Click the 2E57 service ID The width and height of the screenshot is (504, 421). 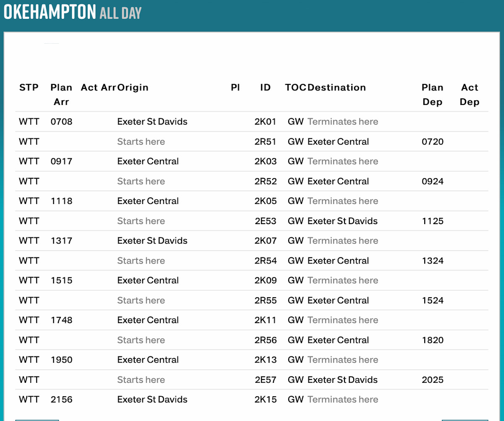click(265, 380)
